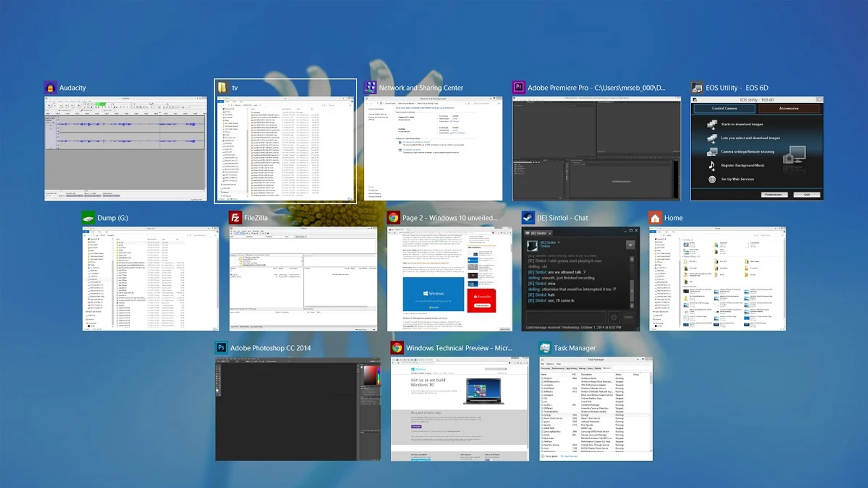Screen dimensions: 868x488
Task: Click 'Camera settings/Remote shooting' text
Action: point(748,152)
